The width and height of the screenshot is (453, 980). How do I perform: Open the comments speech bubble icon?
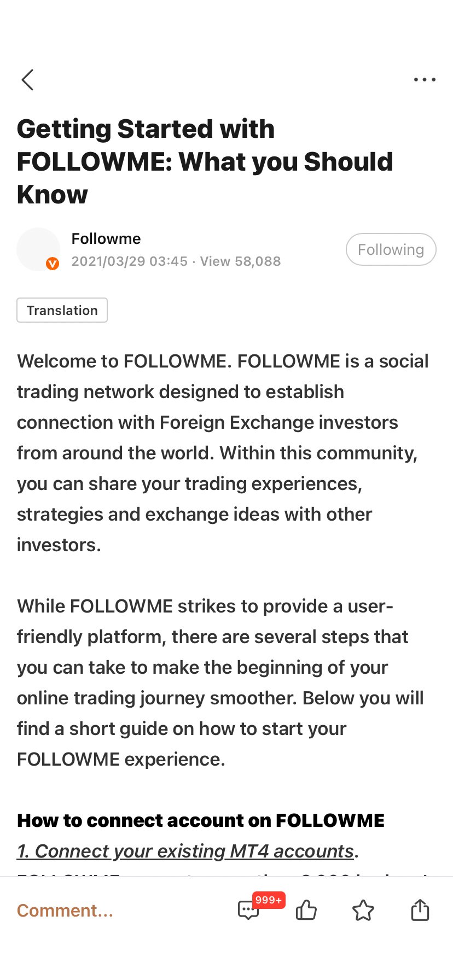(248, 911)
